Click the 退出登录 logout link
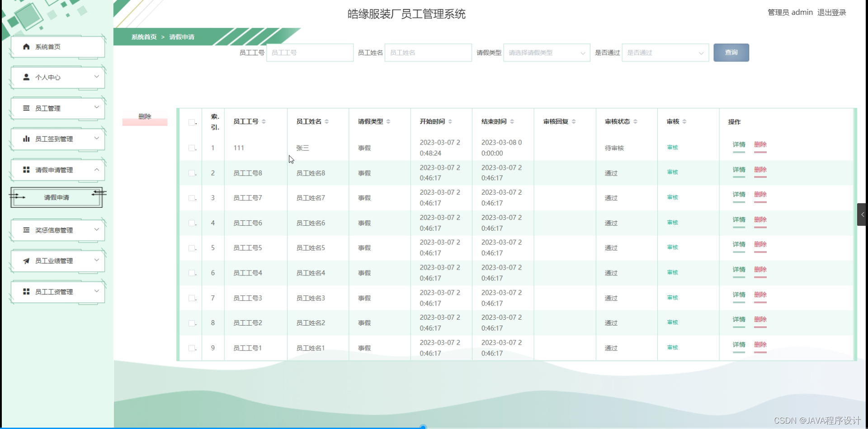 831,12
